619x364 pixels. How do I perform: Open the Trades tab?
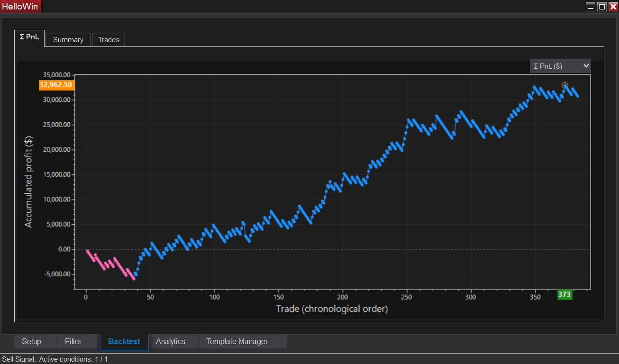click(109, 40)
